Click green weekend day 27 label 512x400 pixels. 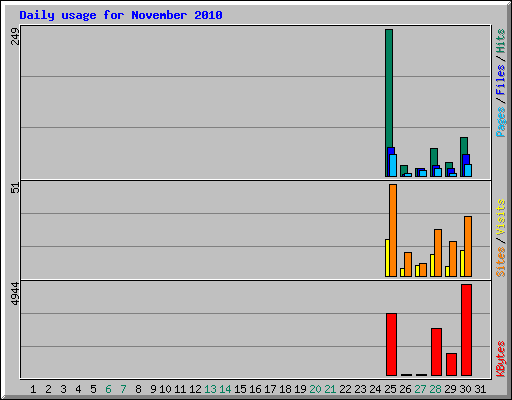click(x=420, y=389)
